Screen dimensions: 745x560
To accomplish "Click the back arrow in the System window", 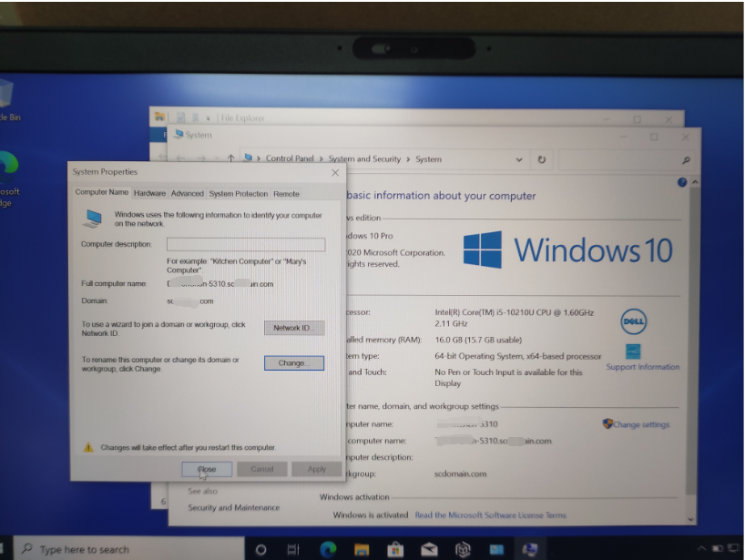I will (x=180, y=158).
